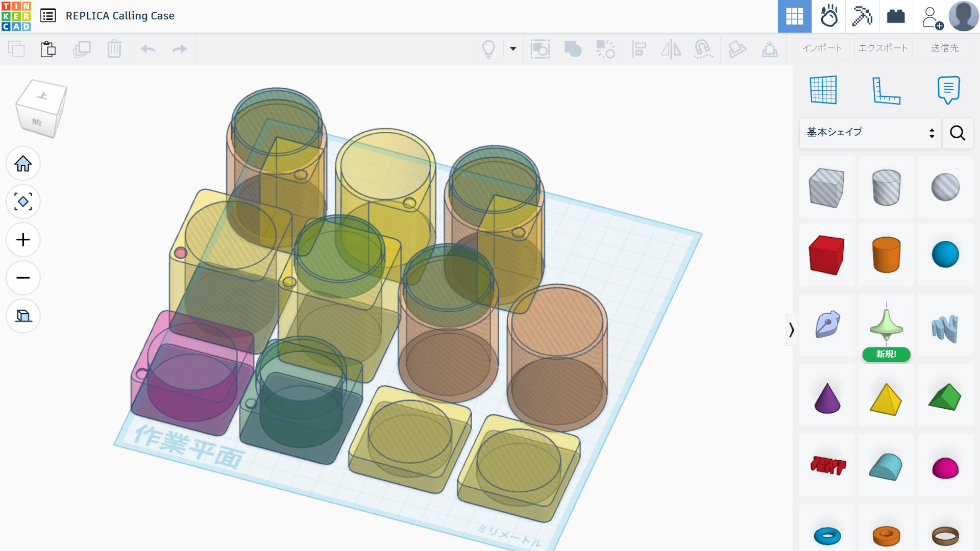This screenshot has height=551, width=980.
Task: Search shapes with magnifier icon
Action: click(x=957, y=133)
